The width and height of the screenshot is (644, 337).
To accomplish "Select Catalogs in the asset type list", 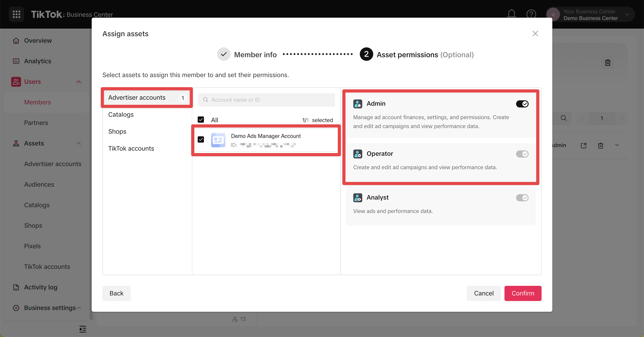I will point(121,114).
